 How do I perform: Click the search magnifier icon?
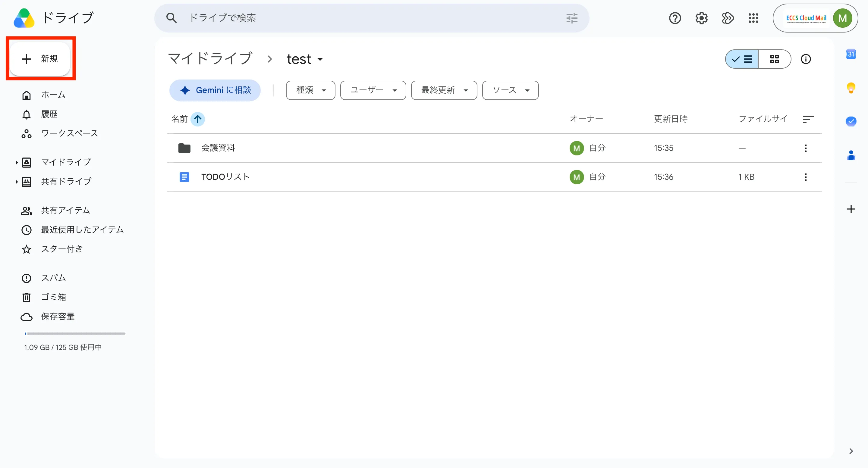pos(171,18)
